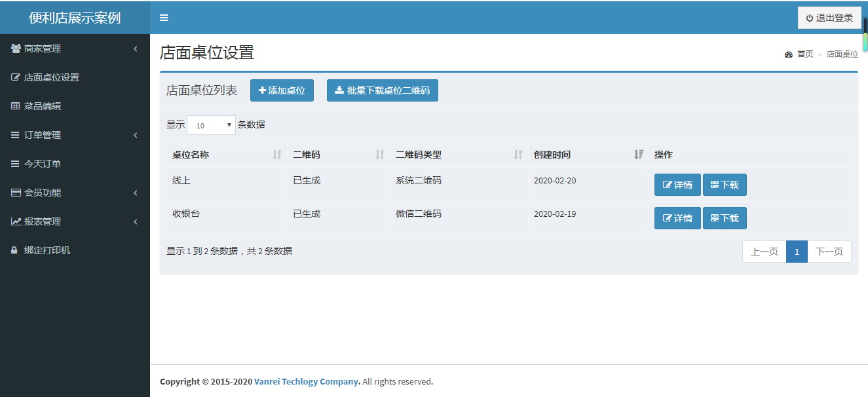Select page 1 in pagination
This screenshot has width=868, height=397.
(797, 252)
